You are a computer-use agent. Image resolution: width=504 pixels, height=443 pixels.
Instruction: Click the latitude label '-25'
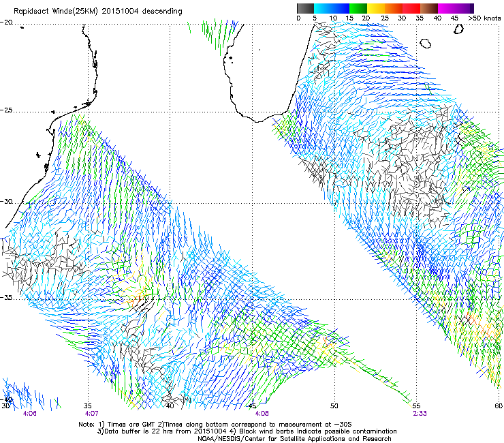[x=6, y=110]
